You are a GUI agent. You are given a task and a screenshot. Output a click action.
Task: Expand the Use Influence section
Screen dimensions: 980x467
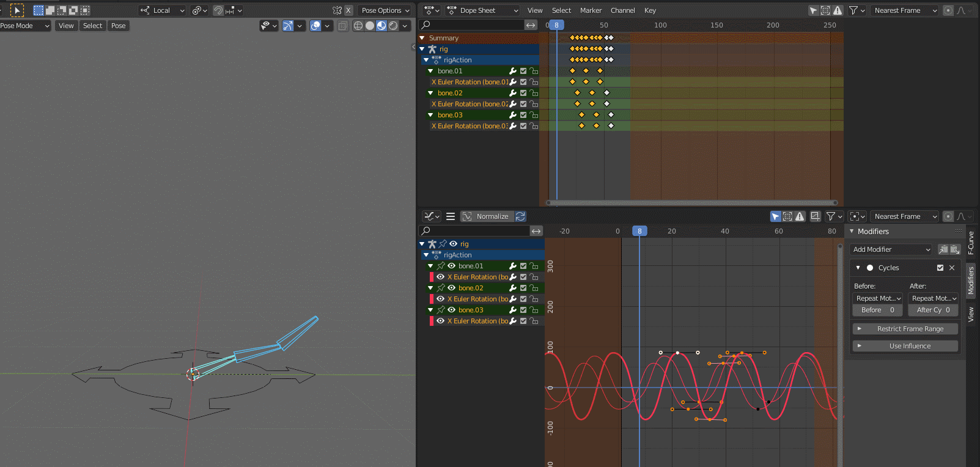click(x=905, y=346)
